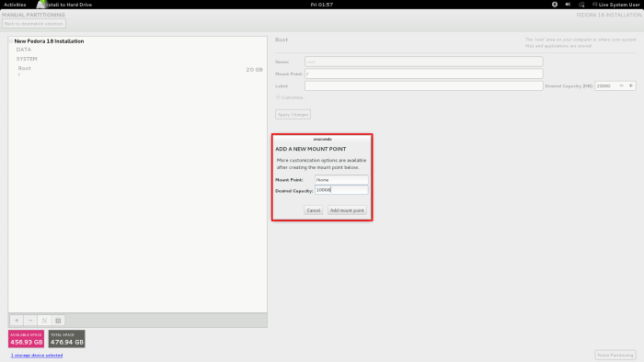The height and width of the screenshot is (362, 644).
Task: Click the Apply Changes button
Action: click(293, 114)
